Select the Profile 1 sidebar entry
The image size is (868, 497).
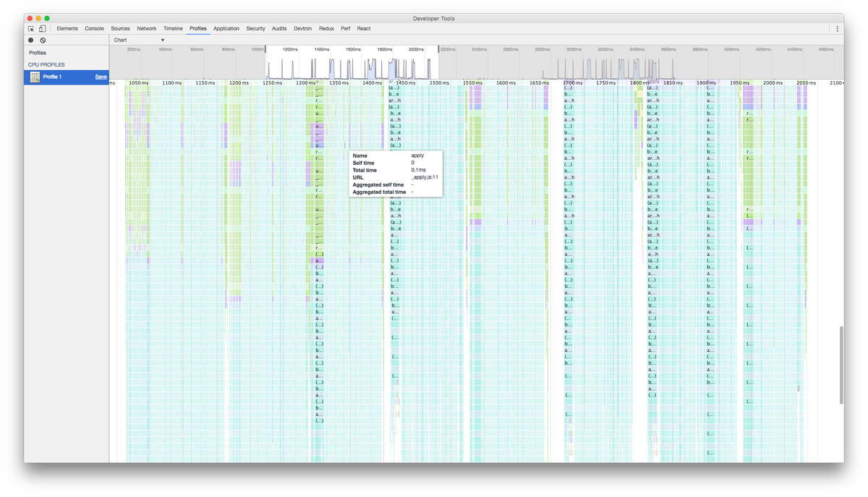click(67, 77)
